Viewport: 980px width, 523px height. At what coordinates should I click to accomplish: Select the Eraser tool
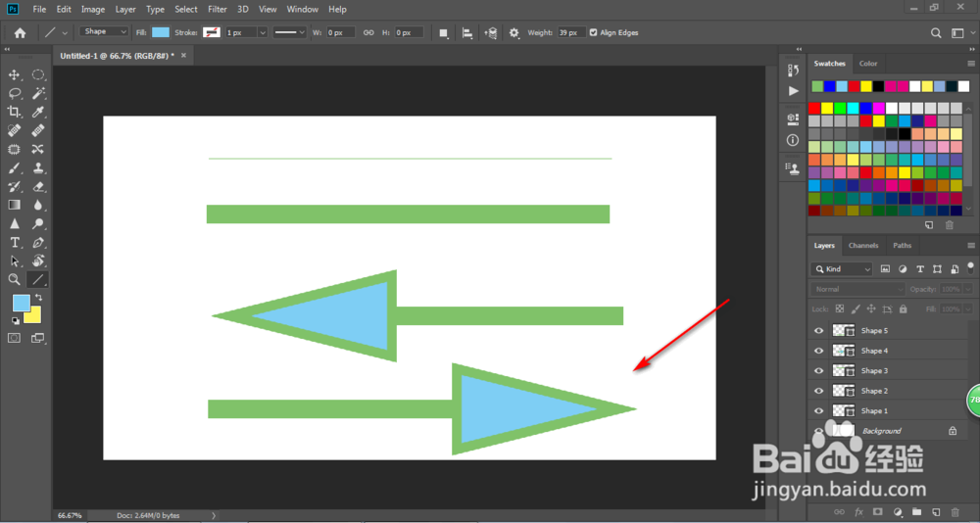38,186
